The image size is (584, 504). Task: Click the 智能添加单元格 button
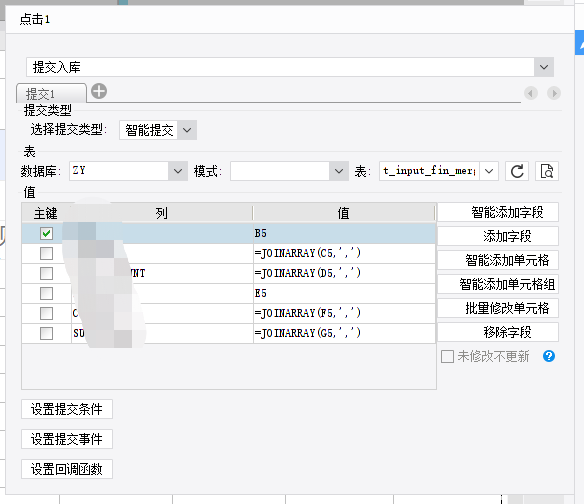(x=498, y=260)
